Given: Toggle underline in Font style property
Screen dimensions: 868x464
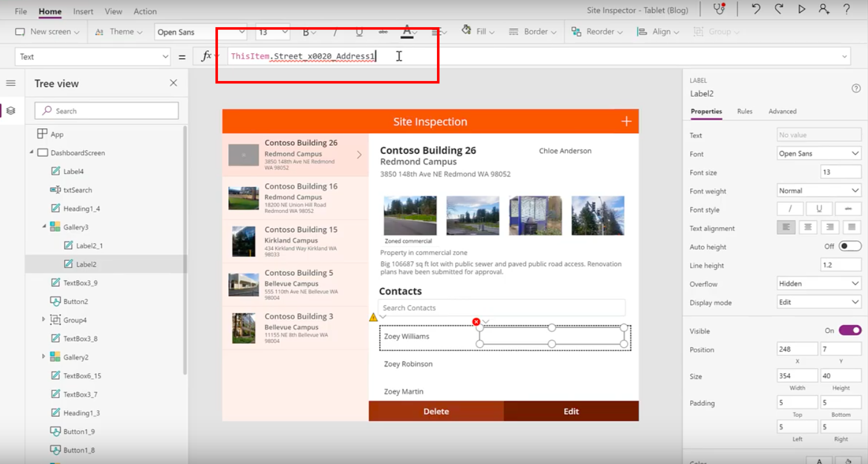Looking at the screenshot, I should (x=819, y=209).
